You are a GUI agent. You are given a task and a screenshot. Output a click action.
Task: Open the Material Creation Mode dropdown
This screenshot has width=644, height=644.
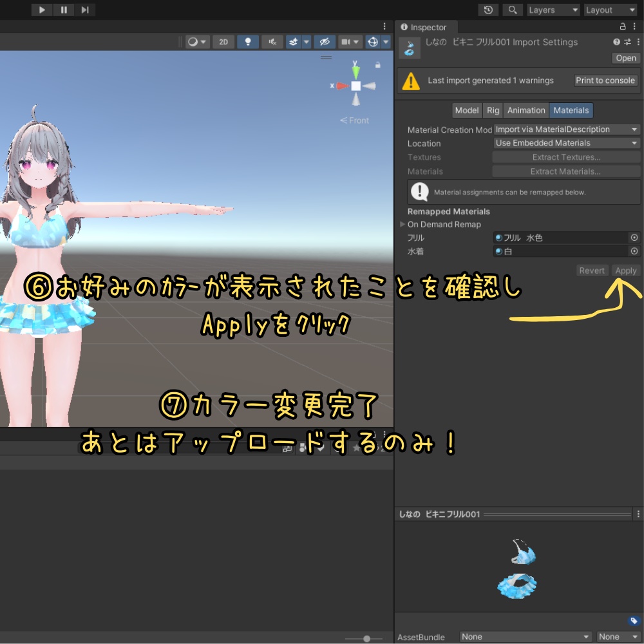[x=566, y=129]
